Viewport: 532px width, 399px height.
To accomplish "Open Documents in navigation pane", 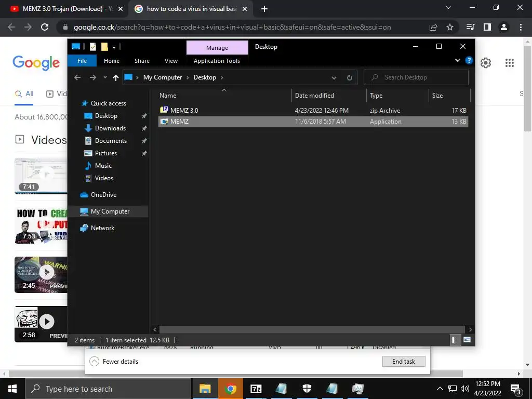I will point(111,141).
